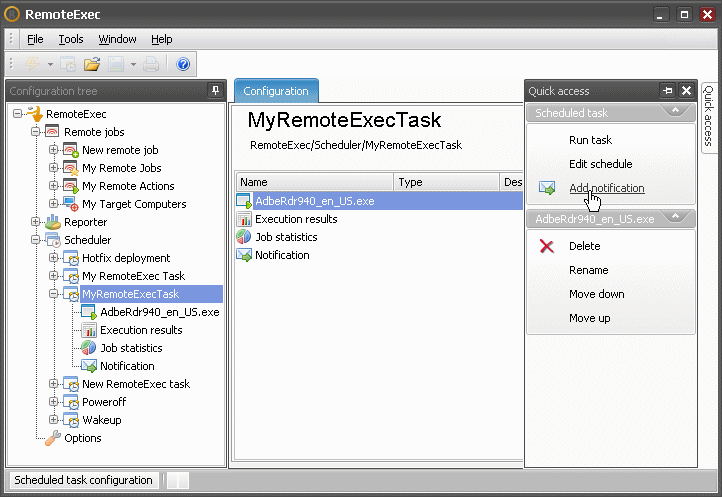This screenshot has height=497, width=722.
Task: Click the vertical Quick access side tab
Action: (x=708, y=117)
